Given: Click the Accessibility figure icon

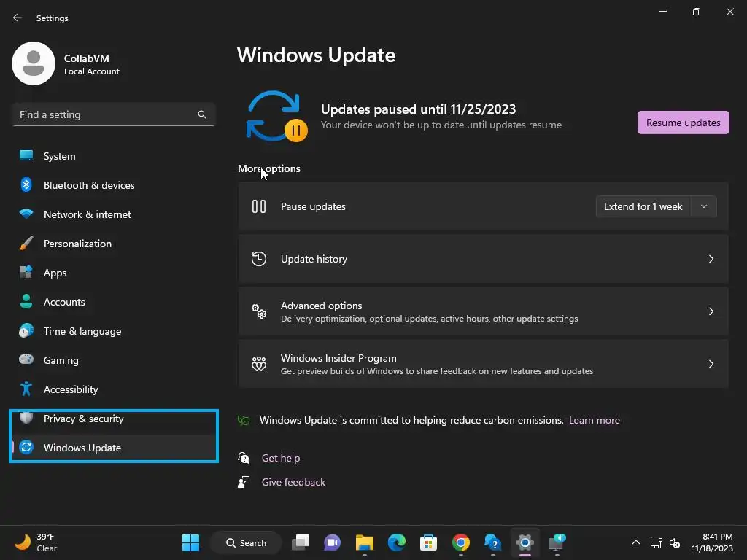Looking at the screenshot, I should 26,389.
